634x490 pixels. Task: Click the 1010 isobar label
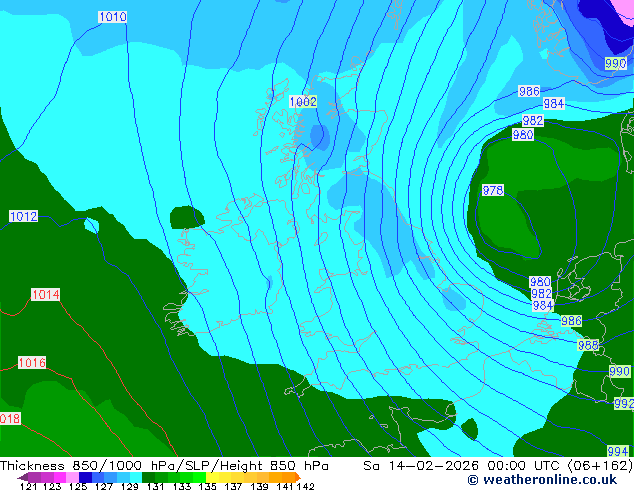tap(113, 17)
